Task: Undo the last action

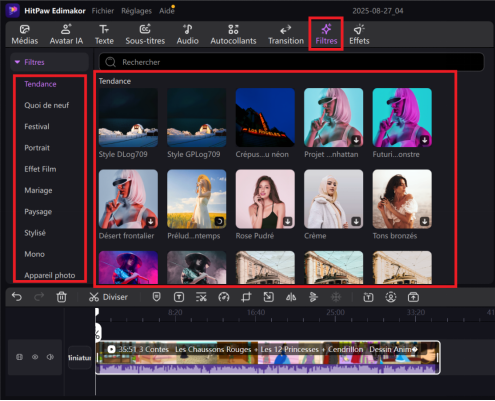Action: tap(17, 297)
